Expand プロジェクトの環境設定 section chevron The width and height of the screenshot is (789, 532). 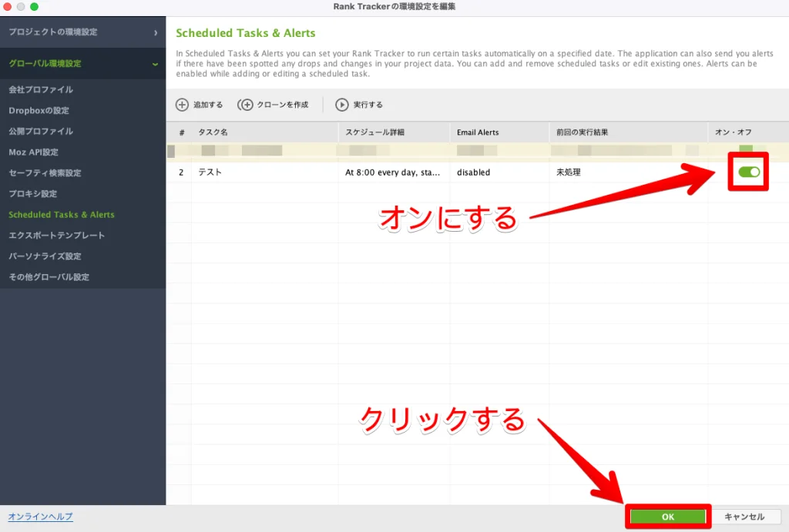156,32
